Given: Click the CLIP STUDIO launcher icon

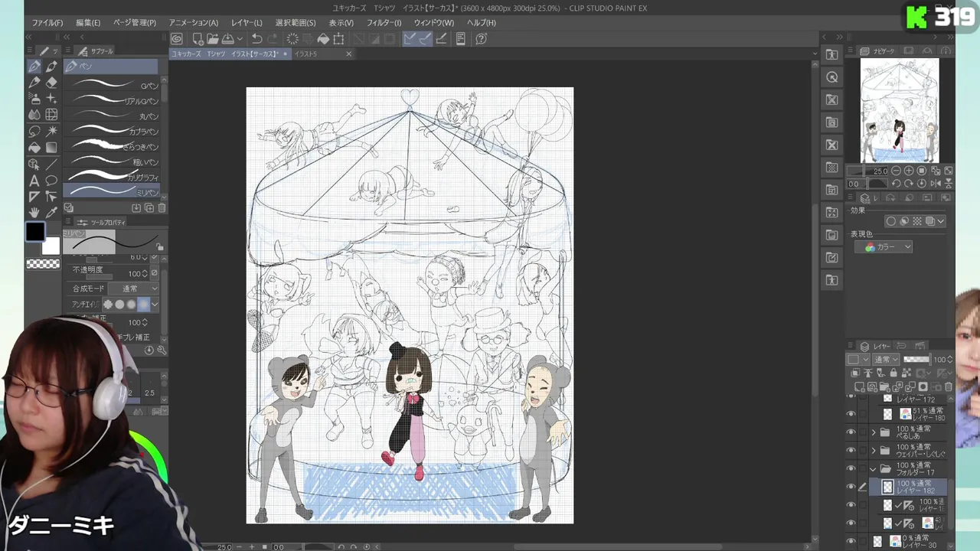Looking at the screenshot, I should 177,39.
